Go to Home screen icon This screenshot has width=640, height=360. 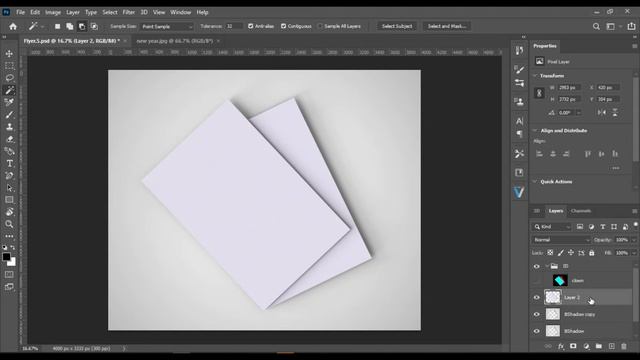13,27
